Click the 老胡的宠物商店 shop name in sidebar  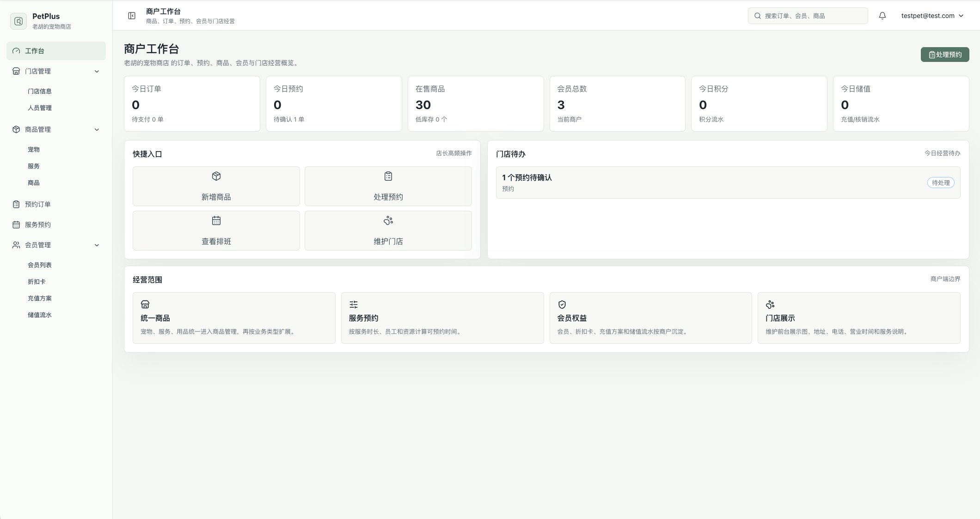[52, 26]
